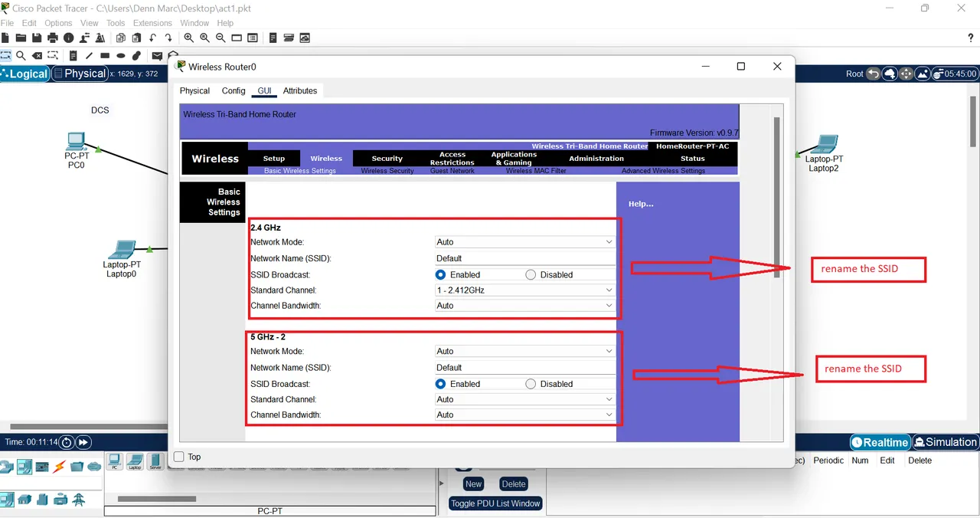Open the Options menu

[58, 23]
